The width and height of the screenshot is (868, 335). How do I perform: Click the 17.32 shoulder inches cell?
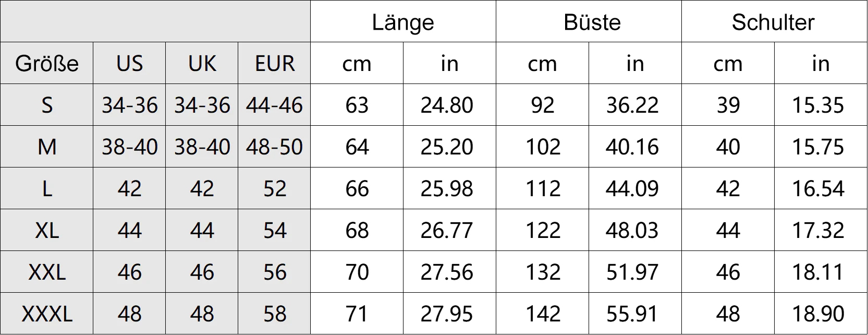(x=818, y=230)
